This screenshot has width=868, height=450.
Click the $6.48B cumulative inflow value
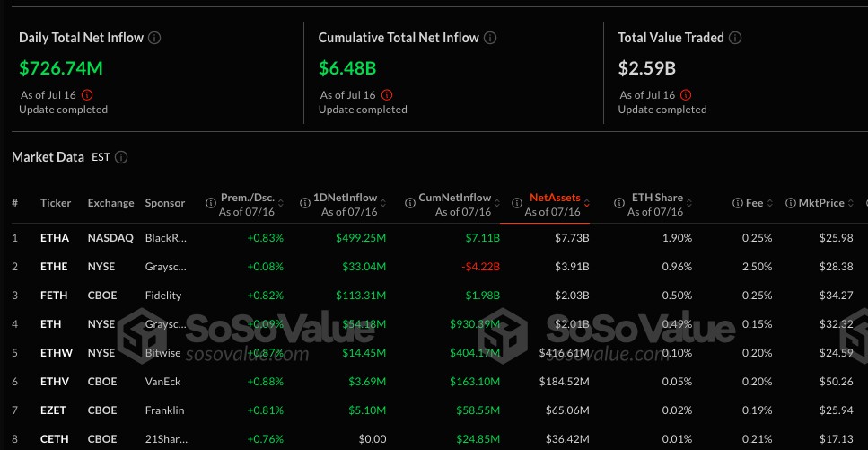pos(347,68)
